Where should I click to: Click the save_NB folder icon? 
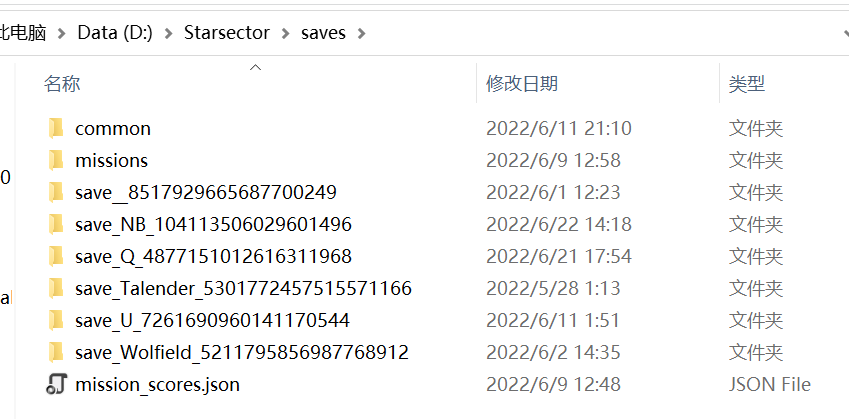pos(56,224)
